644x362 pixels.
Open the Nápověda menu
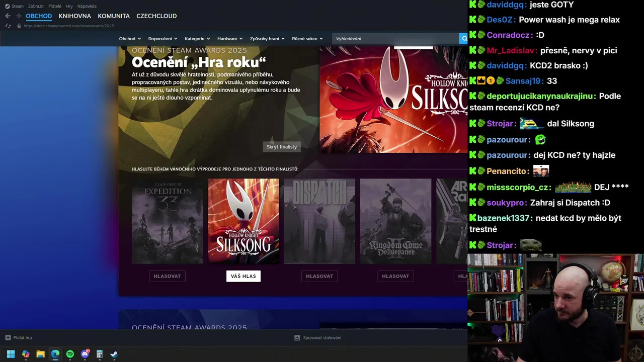click(87, 6)
